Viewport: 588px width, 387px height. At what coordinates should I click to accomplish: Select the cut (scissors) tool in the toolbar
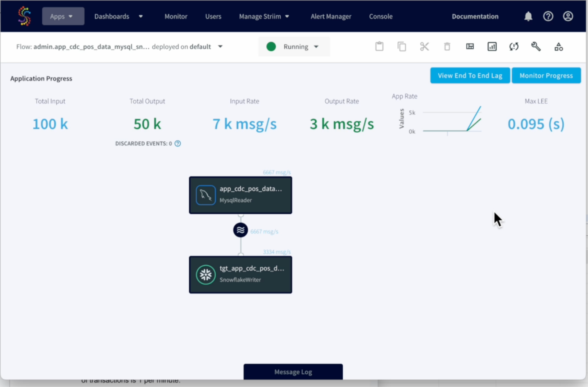(x=424, y=46)
